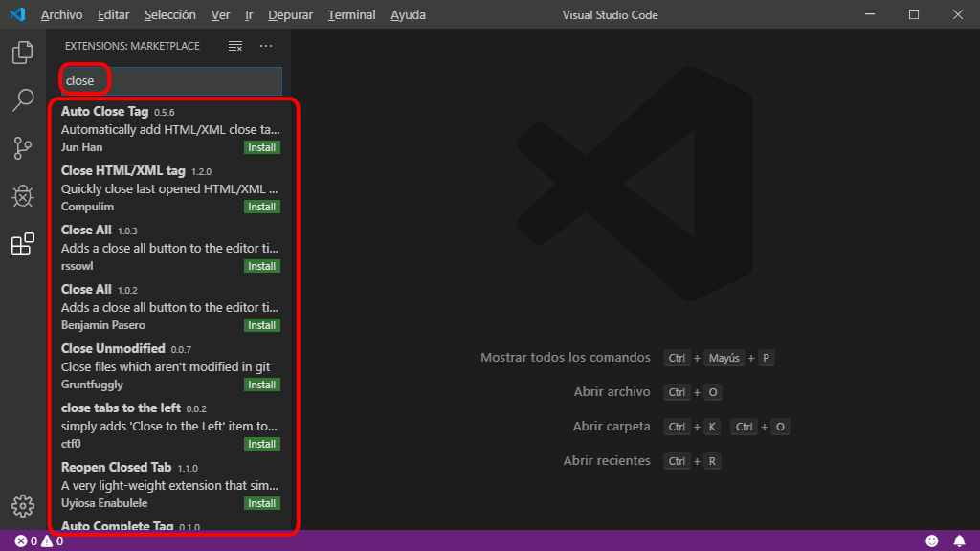Image resolution: width=980 pixels, height=551 pixels.
Task: Open the Source Control view icon
Action: (23, 148)
